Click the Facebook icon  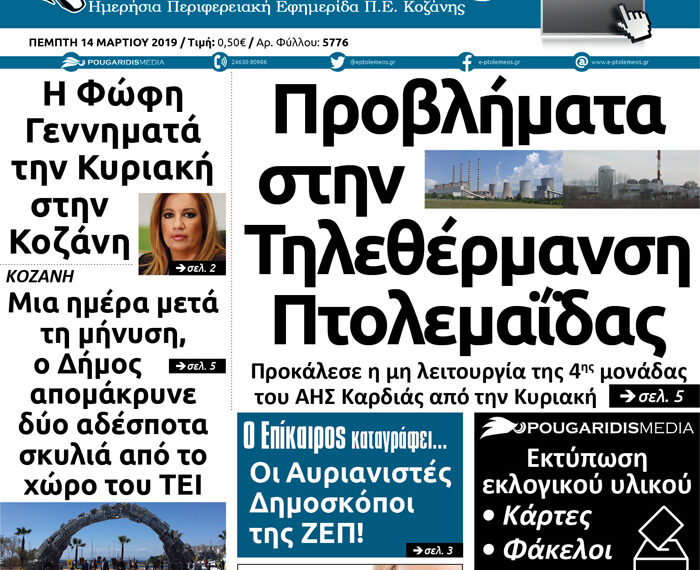tap(467, 62)
